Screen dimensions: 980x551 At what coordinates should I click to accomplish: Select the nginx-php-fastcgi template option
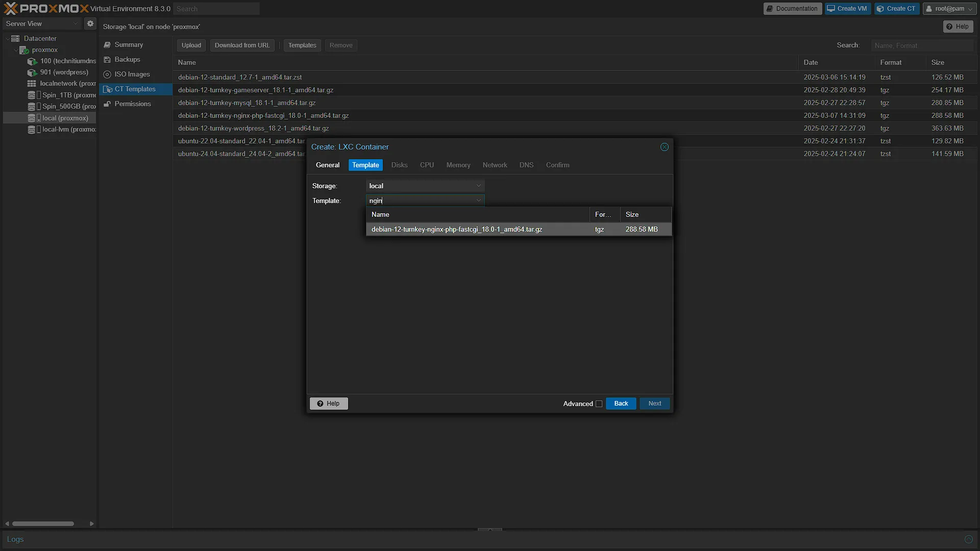pos(519,230)
